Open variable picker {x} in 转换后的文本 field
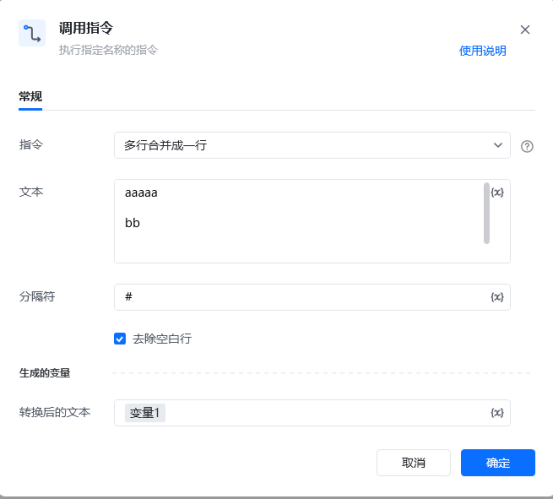The height and width of the screenshot is (500, 554). point(497,413)
